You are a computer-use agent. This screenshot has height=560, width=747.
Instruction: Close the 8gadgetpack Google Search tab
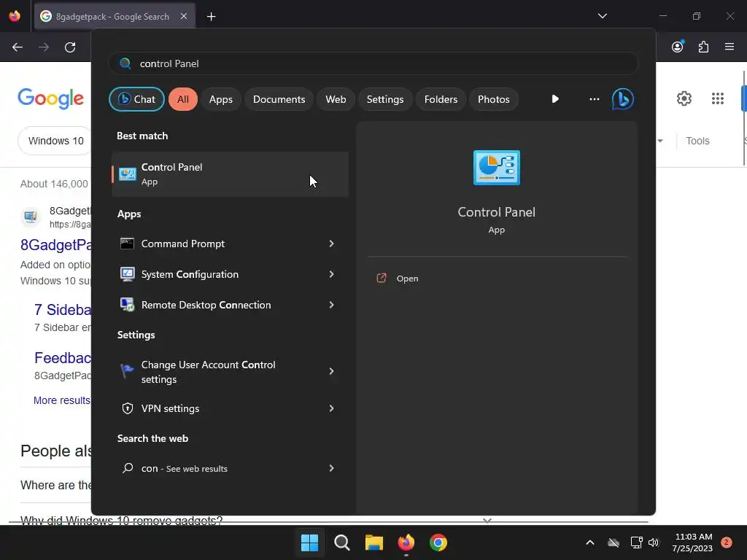[184, 16]
